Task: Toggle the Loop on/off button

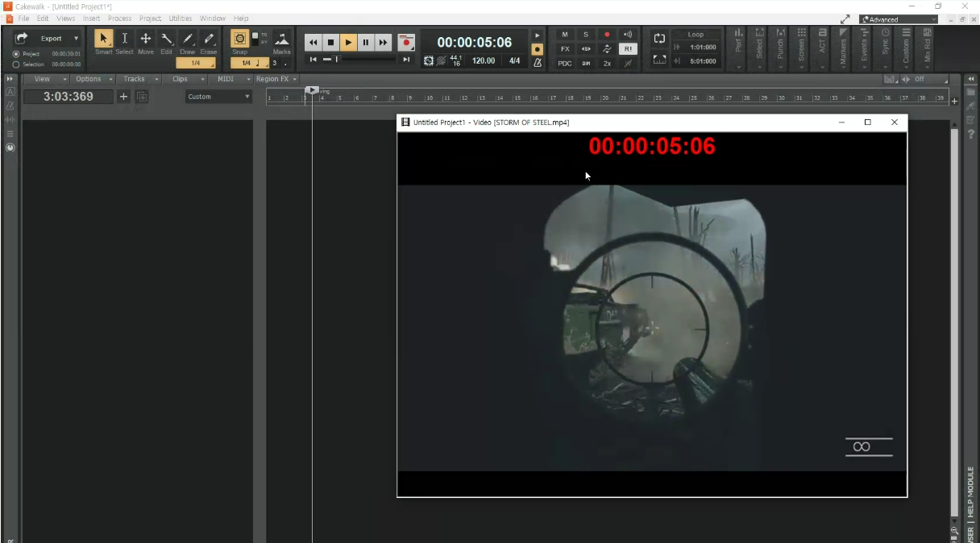Action: coord(659,39)
